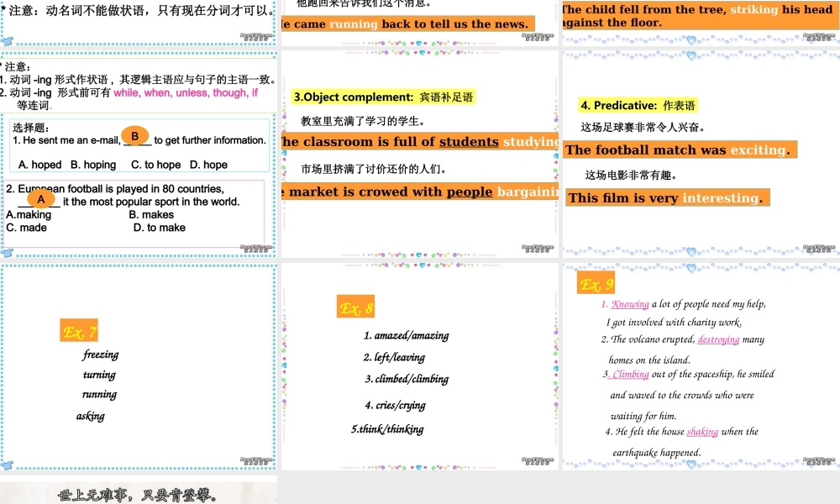The height and width of the screenshot is (504, 840).
Task: Select line 'waiting for him.'
Action: pos(643,416)
